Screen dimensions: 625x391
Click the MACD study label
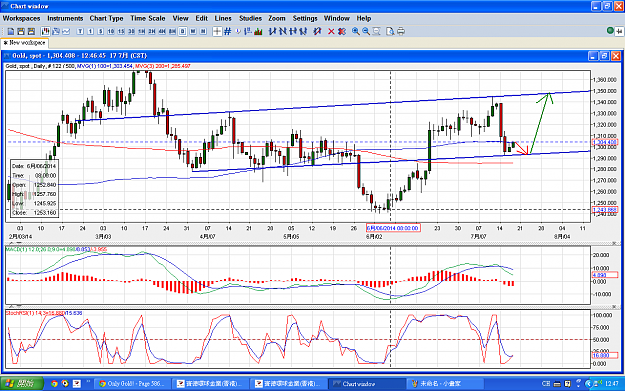57,250
